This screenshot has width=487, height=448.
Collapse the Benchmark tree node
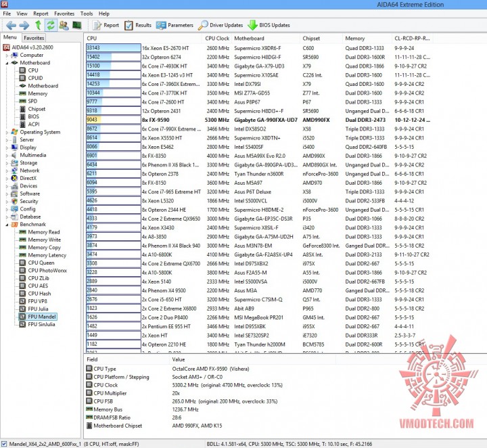7,225
